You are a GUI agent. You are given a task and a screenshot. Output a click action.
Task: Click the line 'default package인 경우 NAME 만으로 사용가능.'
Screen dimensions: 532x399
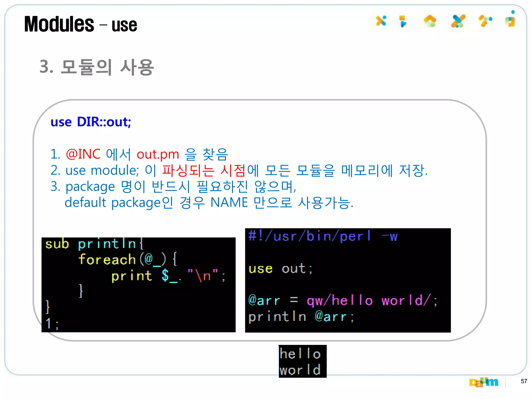pyautogui.click(x=209, y=203)
